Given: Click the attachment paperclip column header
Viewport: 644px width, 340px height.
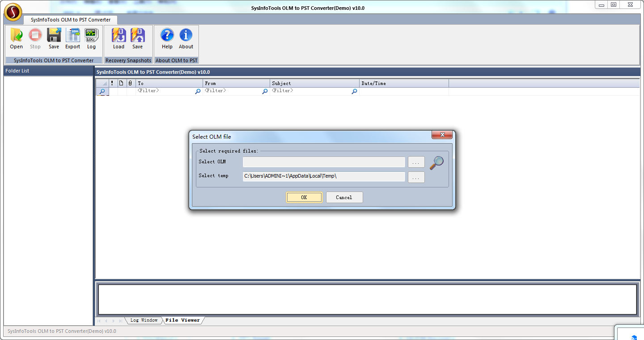Looking at the screenshot, I should click(x=130, y=83).
